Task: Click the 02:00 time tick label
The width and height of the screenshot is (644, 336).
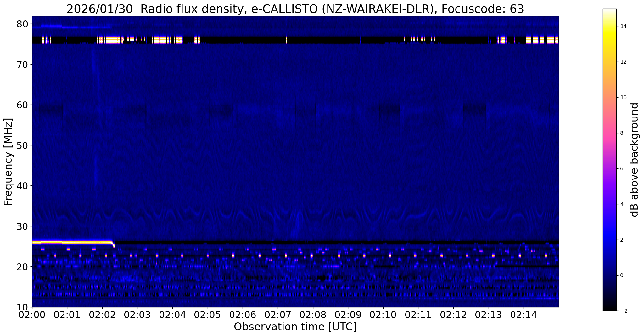Action: 32,315
